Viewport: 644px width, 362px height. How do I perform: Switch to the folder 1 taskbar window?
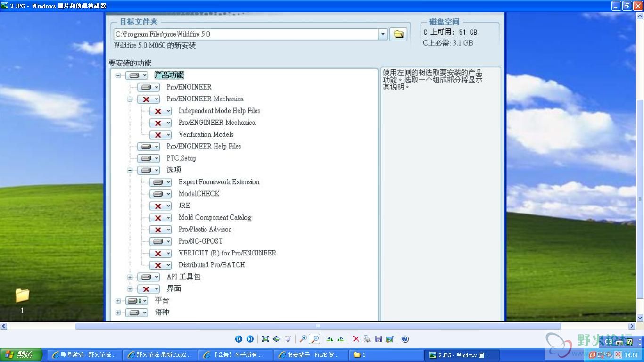pos(387,355)
